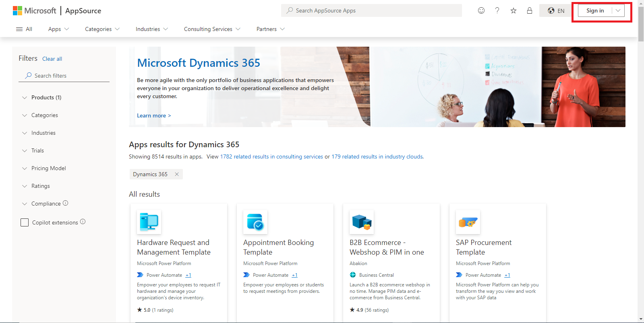This screenshot has height=323, width=644.
Task: Click the Search AppSource Apps field
Action: 371,10
